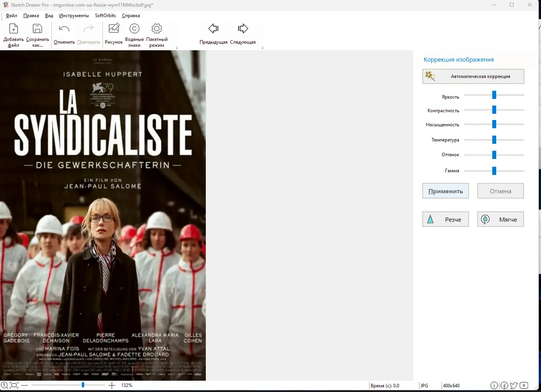Expand the navigation toolbar overflow arrow
This screenshot has height=392, width=541.
tap(262, 48)
